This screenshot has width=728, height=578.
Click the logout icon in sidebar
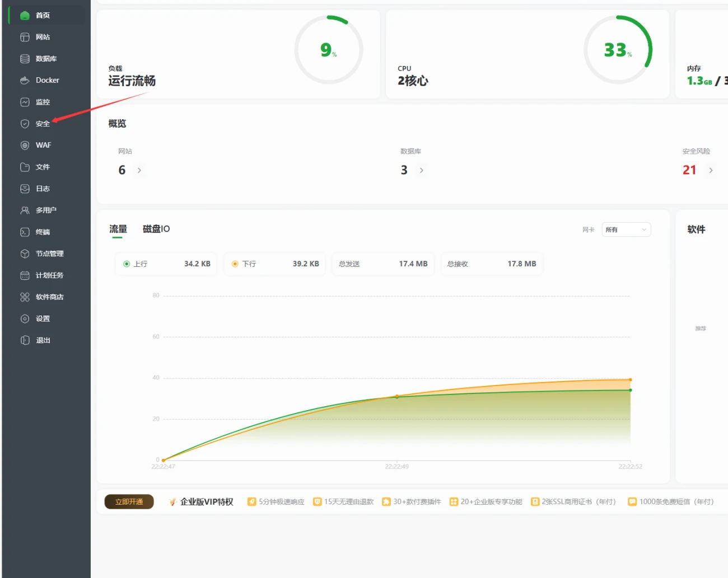25,340
